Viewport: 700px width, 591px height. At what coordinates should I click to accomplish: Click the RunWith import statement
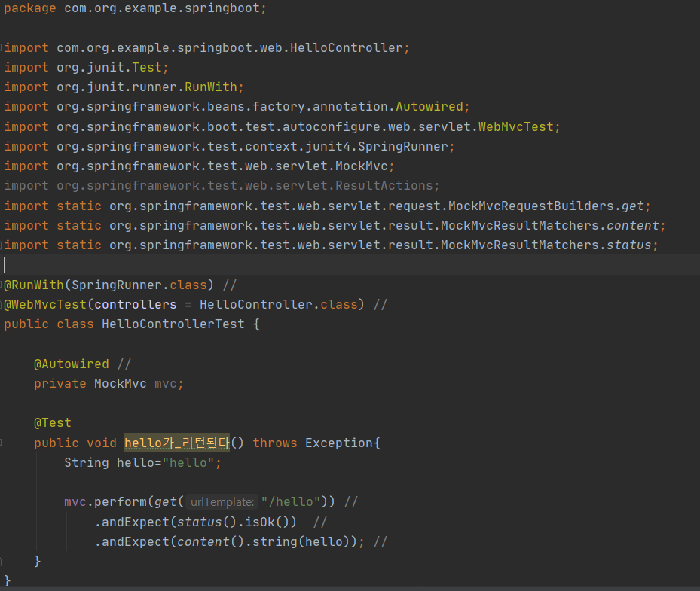coord(124,87)
